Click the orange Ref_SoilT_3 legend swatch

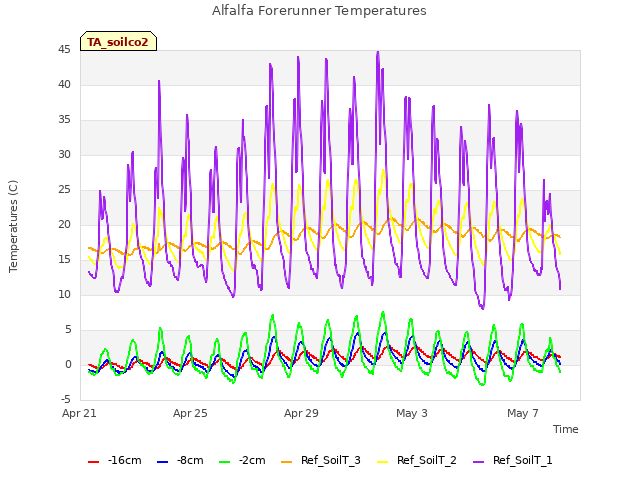point(287,462)
